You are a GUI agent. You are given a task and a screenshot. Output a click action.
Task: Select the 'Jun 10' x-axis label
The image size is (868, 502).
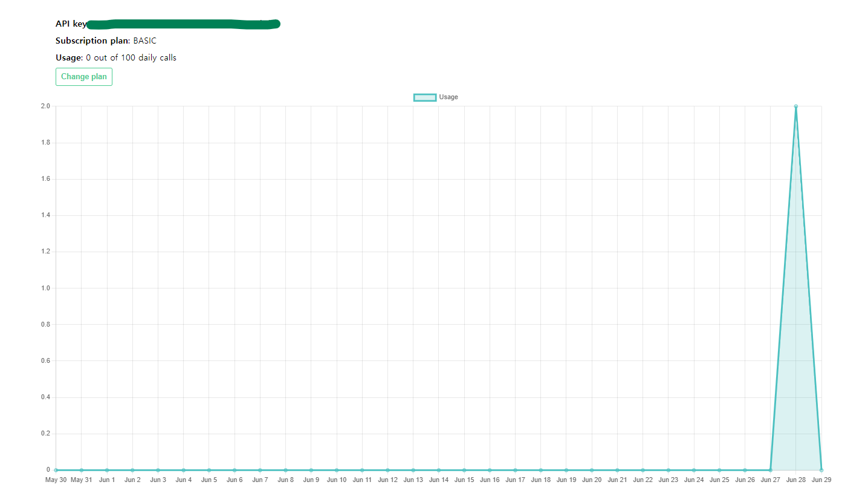(337, 480)
